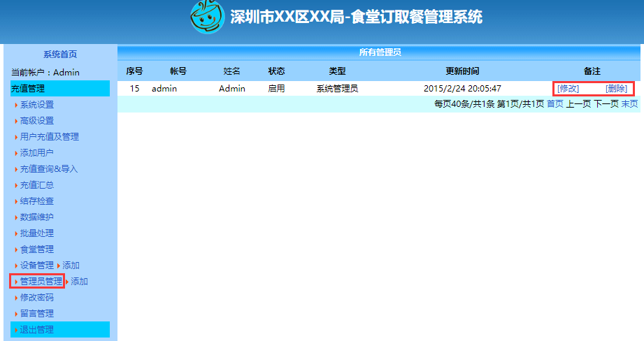Open 充值查询&导入 page
The width and height of the screenshot is (644, 341).
tap(49, 168)
